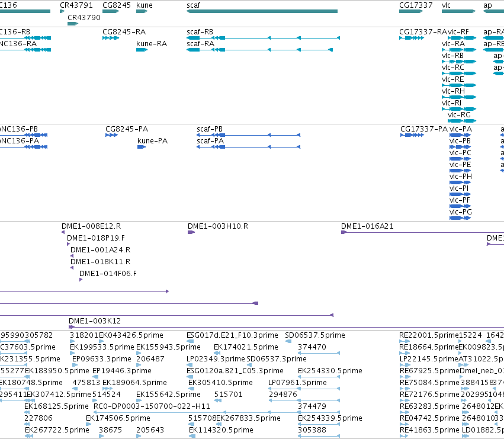
Task: Click the CG8245-PA protein label
Action: coord(127,129)
